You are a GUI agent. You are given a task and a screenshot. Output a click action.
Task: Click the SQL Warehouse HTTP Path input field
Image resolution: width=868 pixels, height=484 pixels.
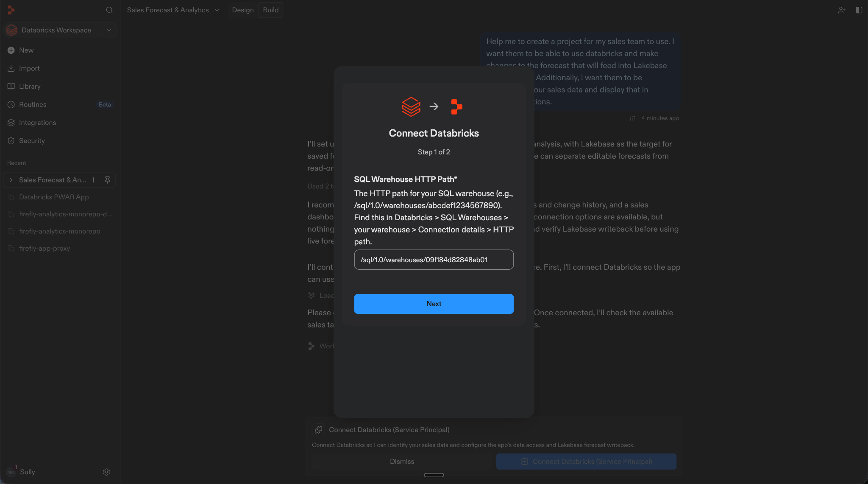pos(434,260)
